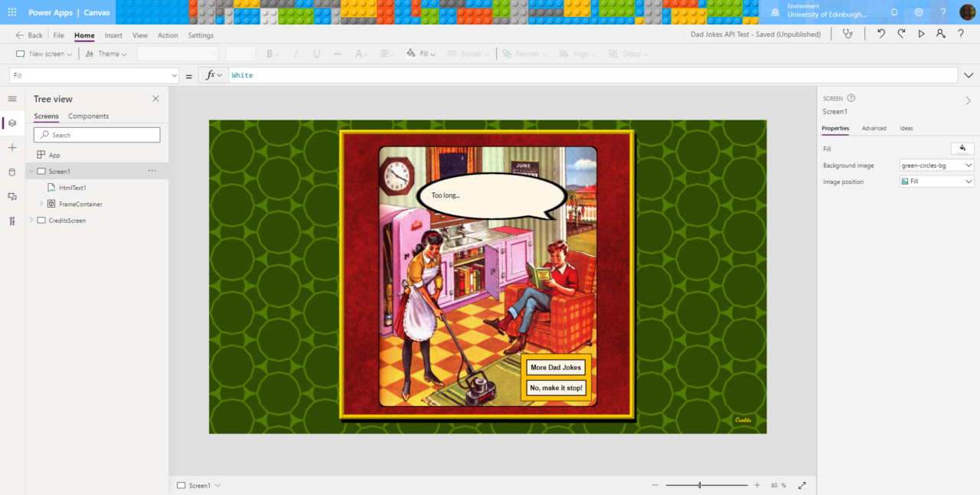This screenshot has width=980, height=495.
Task: Open the Share user icon
Action: [941, 34]
